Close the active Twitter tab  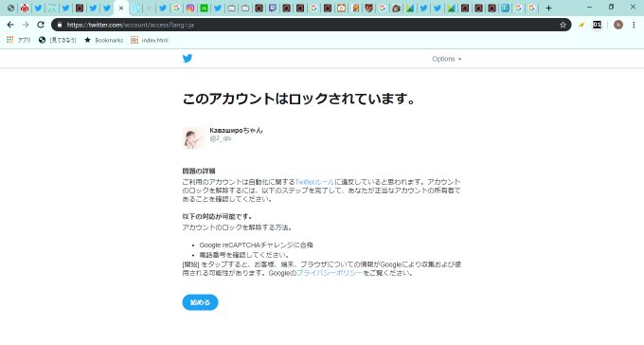[x=121, y=8]
